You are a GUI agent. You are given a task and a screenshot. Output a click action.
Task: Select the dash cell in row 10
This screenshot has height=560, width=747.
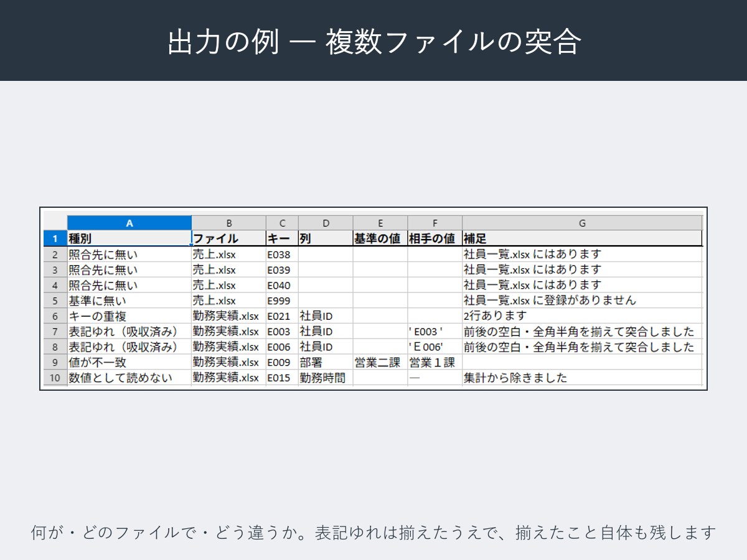435,378
